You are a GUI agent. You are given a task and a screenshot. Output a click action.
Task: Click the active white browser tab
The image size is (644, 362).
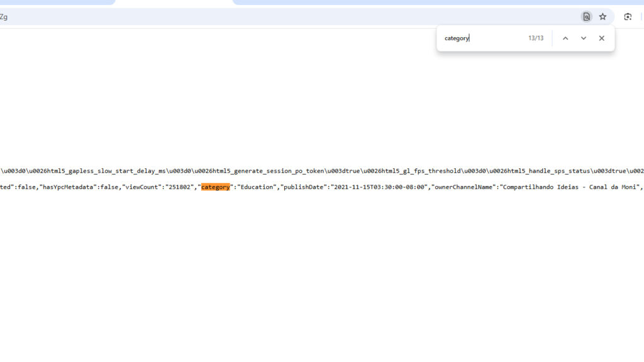tap(174, 3)
